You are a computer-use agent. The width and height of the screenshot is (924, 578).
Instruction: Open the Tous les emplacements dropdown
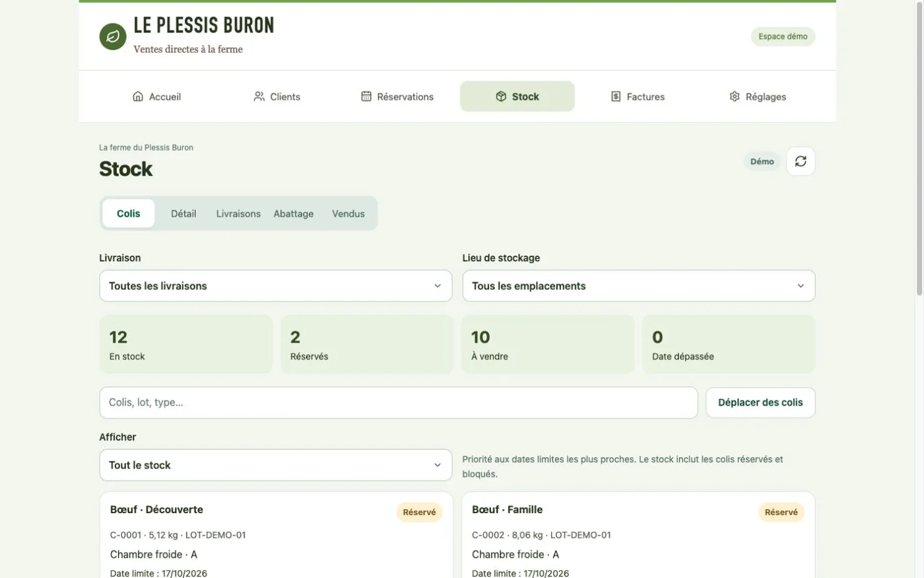639,286
